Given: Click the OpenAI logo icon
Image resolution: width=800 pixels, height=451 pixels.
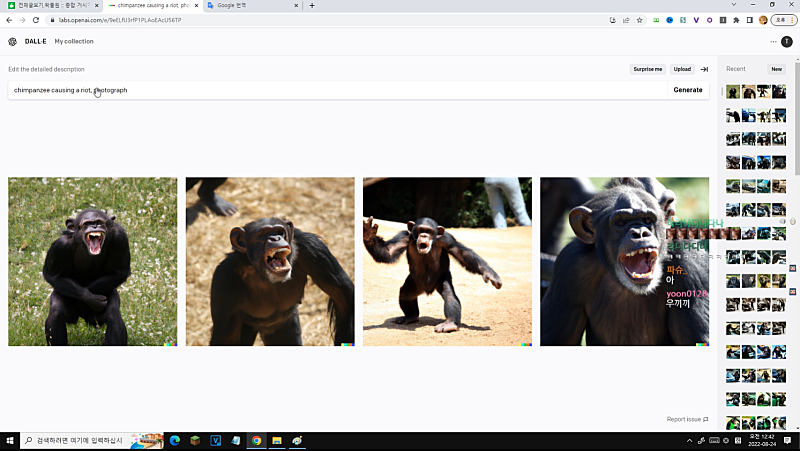Looking at the screenshot, I should click(12, 41).
